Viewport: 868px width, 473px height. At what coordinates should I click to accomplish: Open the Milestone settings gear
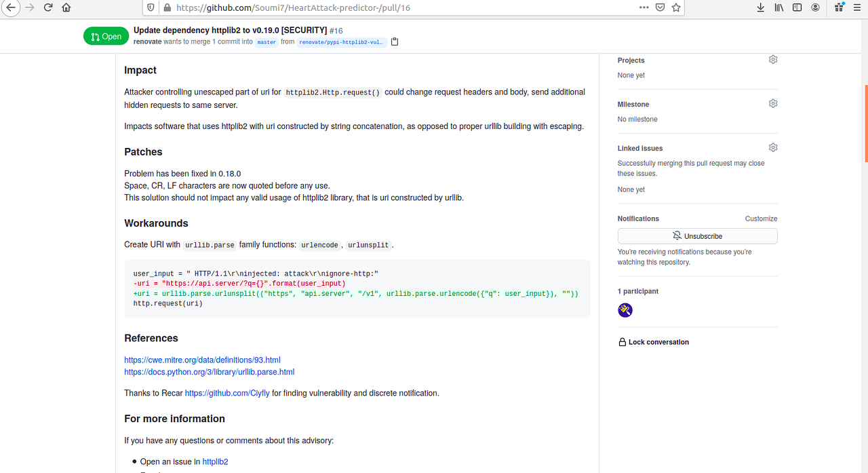coord(772,102)
